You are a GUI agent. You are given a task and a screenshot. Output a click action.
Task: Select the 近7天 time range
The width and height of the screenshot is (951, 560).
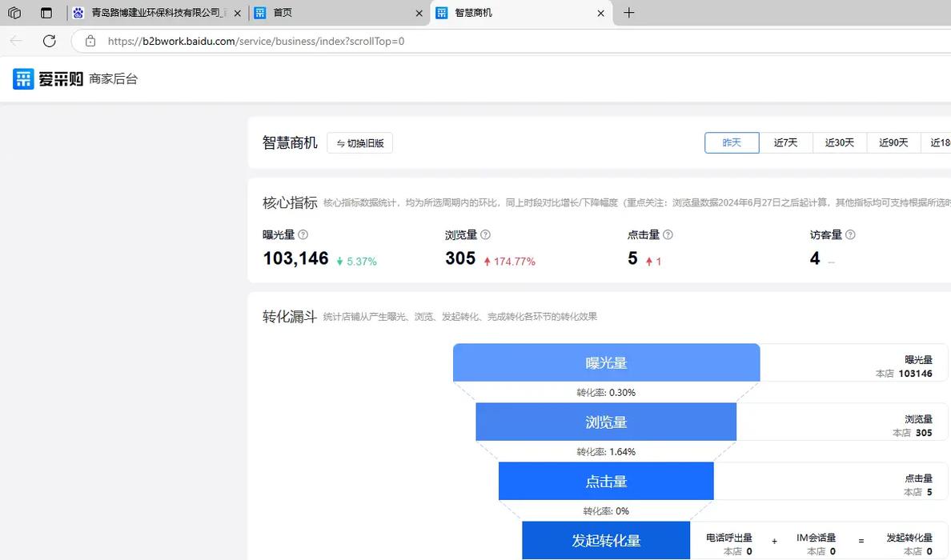785,142
